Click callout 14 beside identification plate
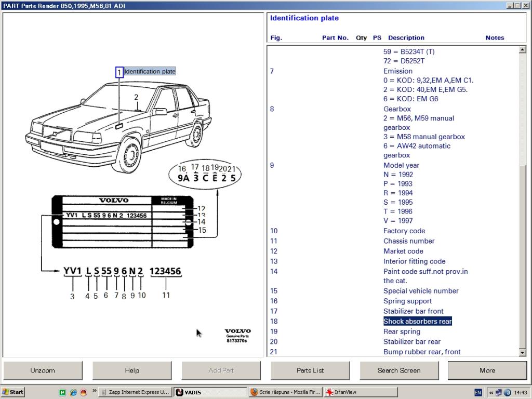 point(202,221)
